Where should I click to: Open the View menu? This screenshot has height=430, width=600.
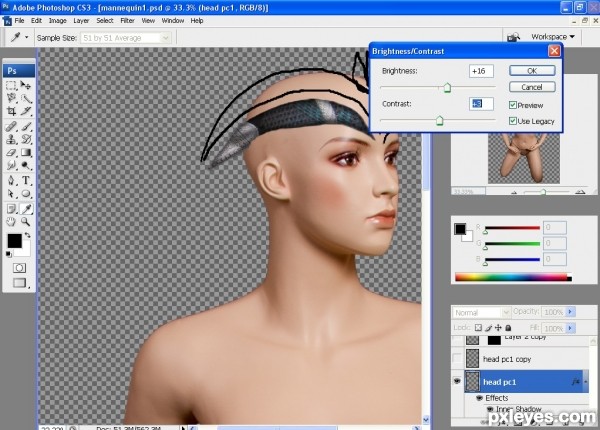click(x=148, y=21)
